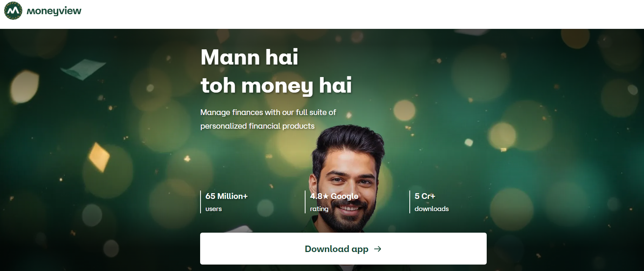Click the "users" label under 65 Million+
The image size is (644, 271).
[x=213, y=209]
